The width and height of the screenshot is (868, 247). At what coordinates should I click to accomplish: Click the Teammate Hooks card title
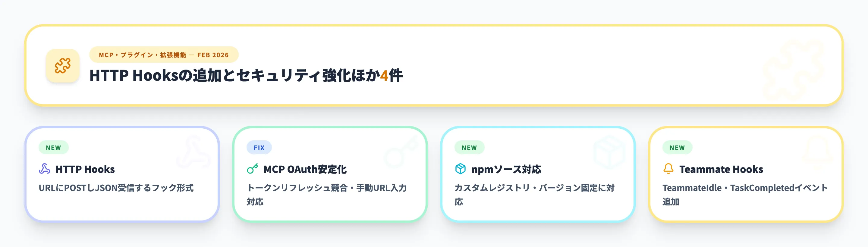(722, 170)
